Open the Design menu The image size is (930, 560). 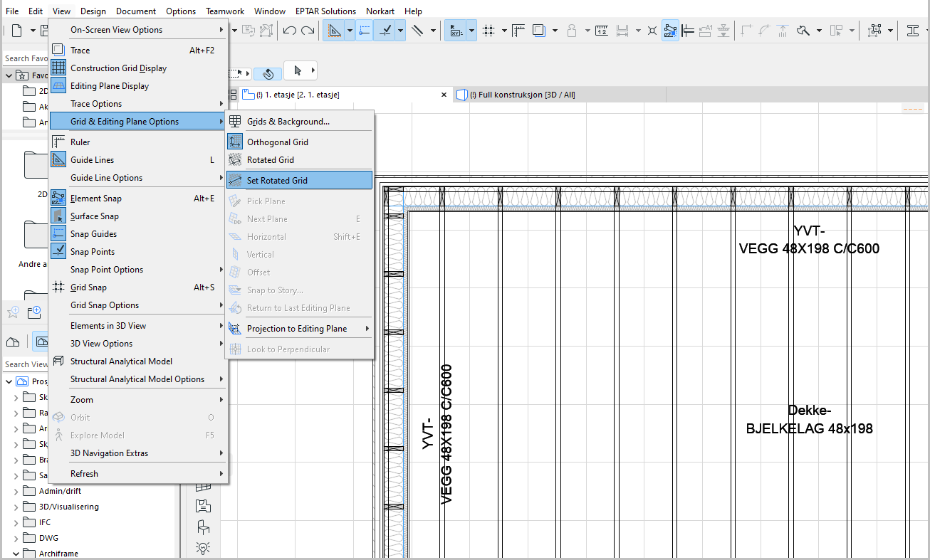point(93,11)
